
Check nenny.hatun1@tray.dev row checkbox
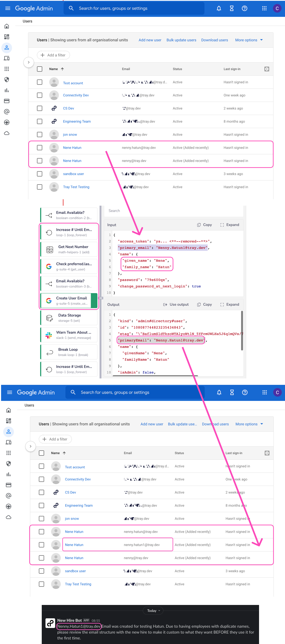pyautogui.click(x=41, y=545)
